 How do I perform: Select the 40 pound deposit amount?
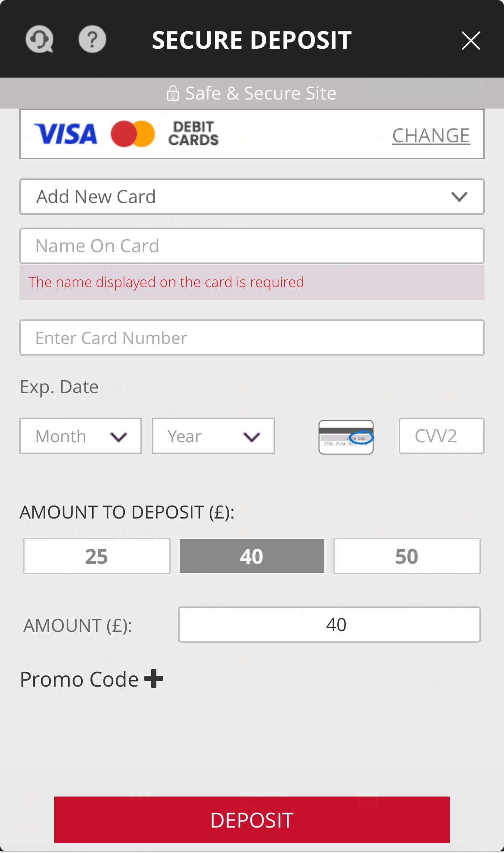(252, 556)
